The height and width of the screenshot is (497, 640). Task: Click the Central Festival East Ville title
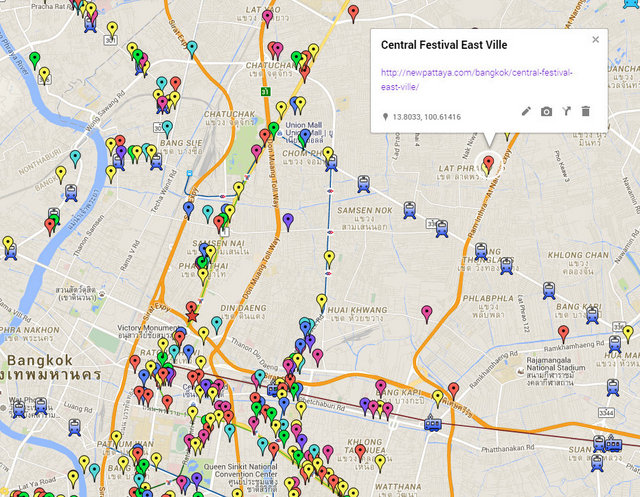click(x=444, y=45)
